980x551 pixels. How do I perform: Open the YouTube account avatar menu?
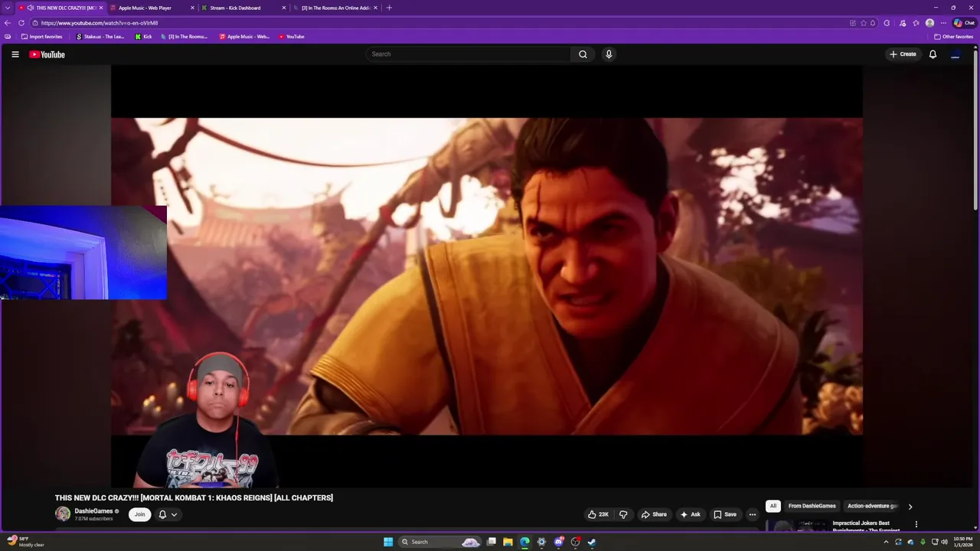[x=955, y=54]
